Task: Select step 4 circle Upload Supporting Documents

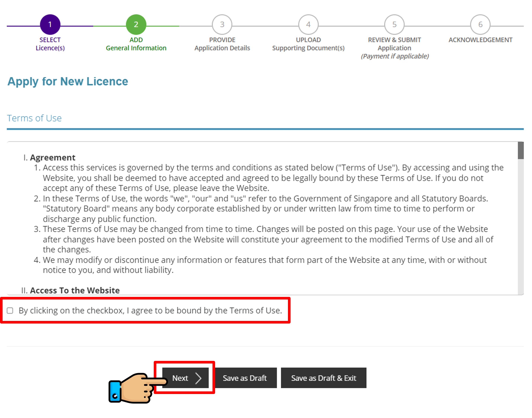Action: (308, 25)
